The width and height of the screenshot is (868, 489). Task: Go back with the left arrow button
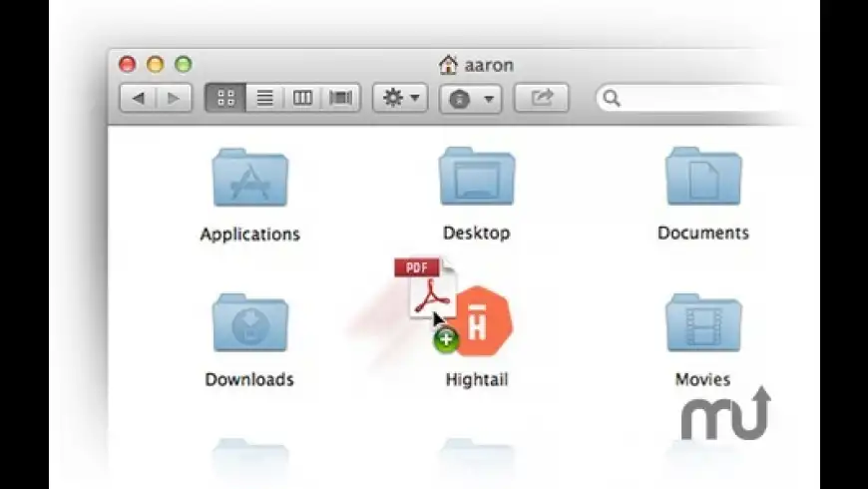pyautogui.click(x=139, y=98)
